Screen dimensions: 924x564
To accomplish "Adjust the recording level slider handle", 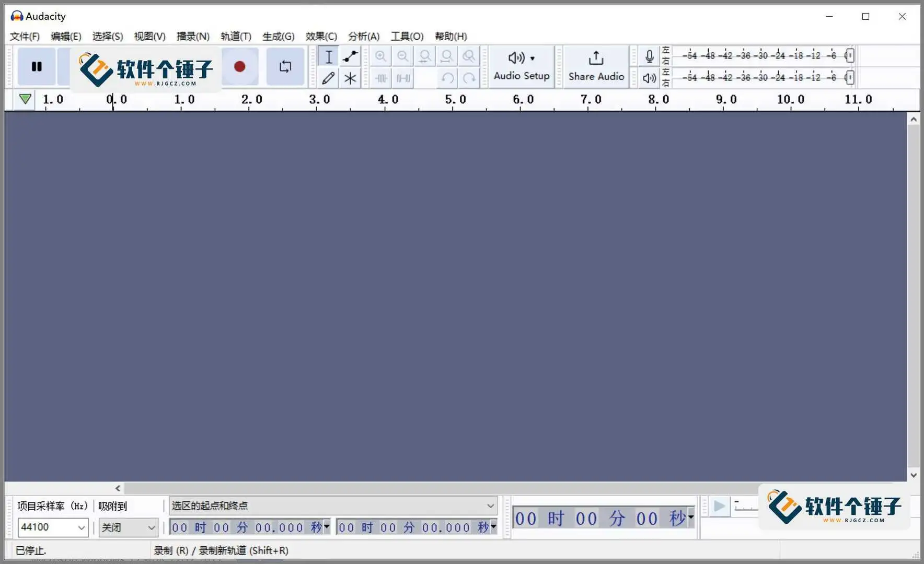I will [x=850, y=55].
